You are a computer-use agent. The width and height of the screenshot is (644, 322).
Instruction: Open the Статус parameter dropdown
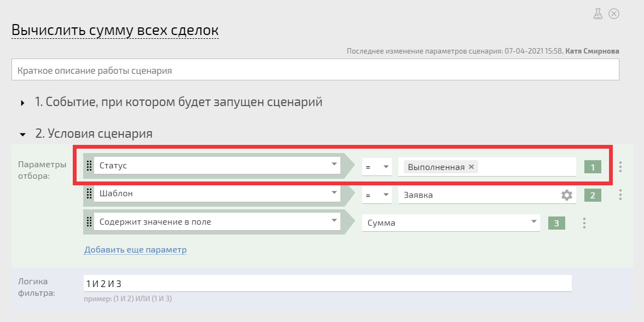click(x=217, y=165)
